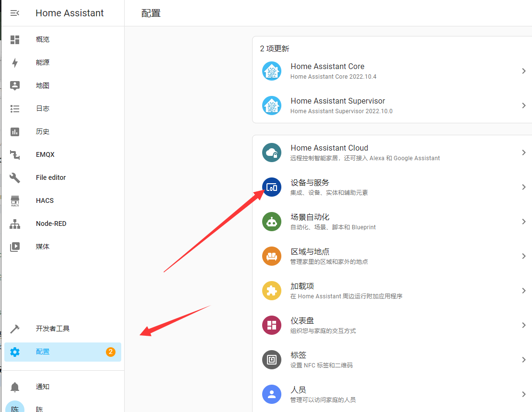
Task: Click the File editor wrench icon
Action: click(14, 177)
